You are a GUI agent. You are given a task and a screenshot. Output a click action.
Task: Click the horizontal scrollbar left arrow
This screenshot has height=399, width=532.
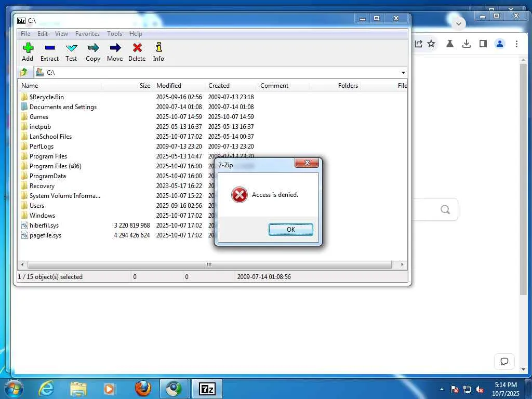pyautogui.click(x=22, y=264)
